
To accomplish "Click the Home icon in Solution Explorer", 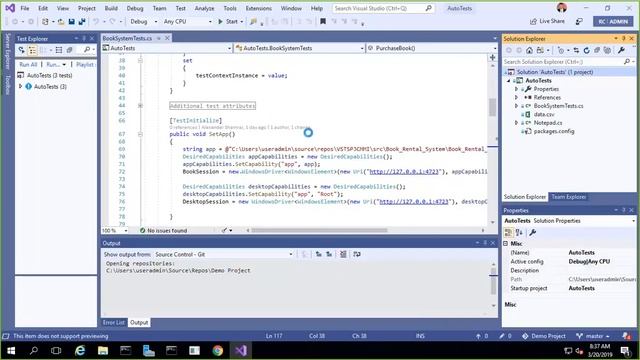I will [x=529, y=50].
